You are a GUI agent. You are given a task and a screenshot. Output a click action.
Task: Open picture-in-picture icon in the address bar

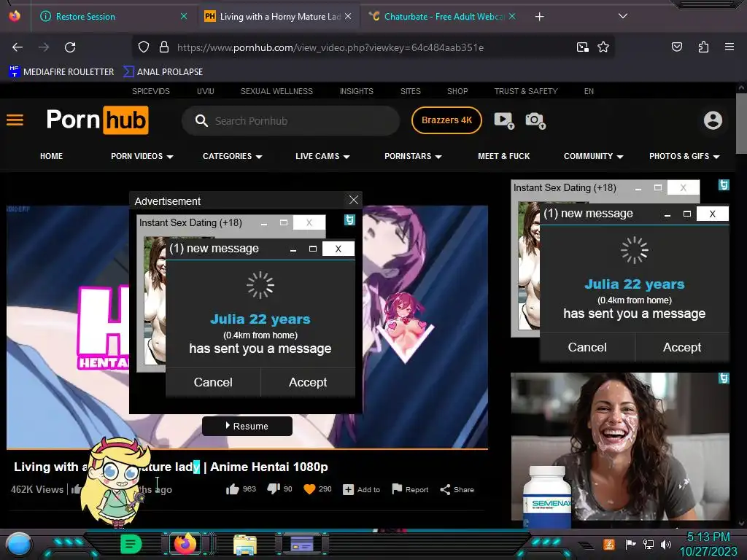click(582, 47)
